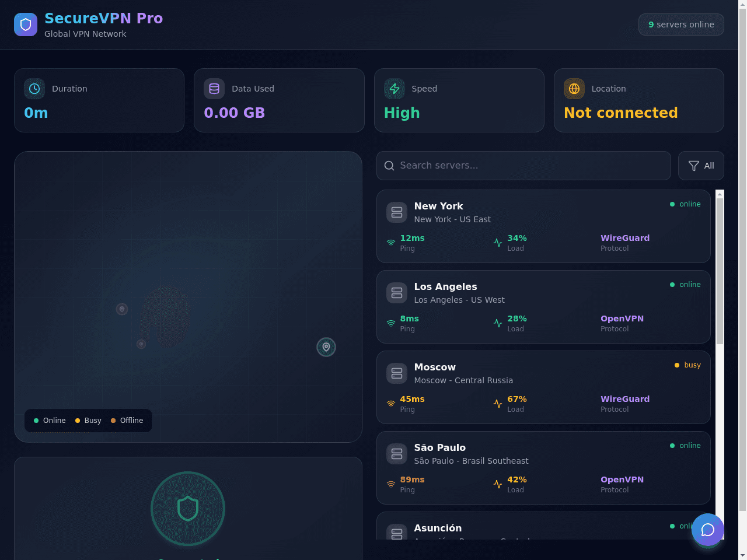Select the Los Angeles server name

(x=445, y=286)
